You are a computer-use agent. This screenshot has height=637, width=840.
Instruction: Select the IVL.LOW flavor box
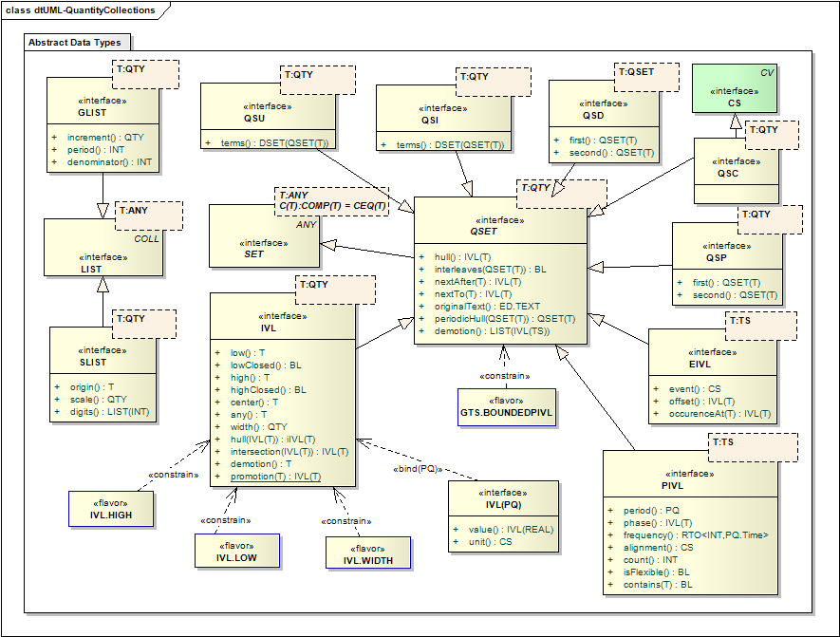click(236, 552)
